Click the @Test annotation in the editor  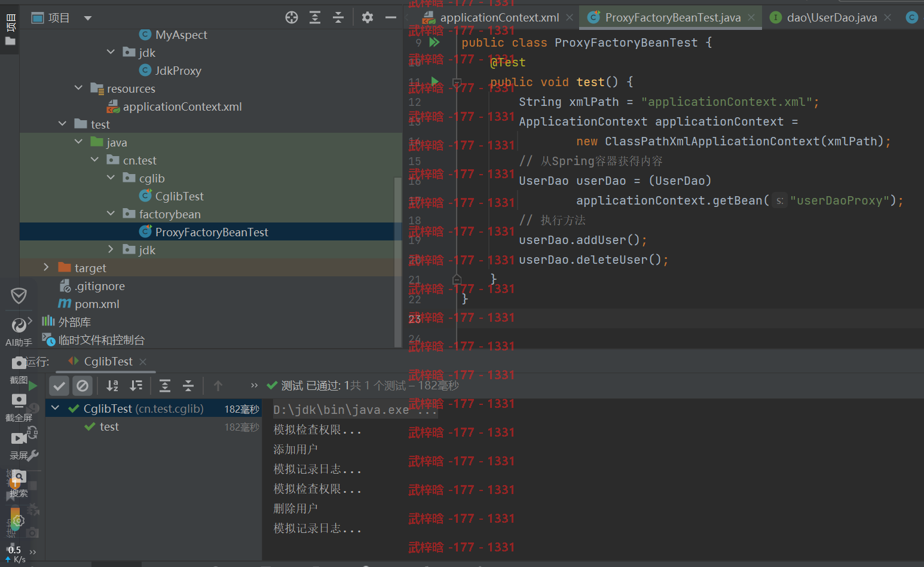pyautogui.click(x=507, y=62)
